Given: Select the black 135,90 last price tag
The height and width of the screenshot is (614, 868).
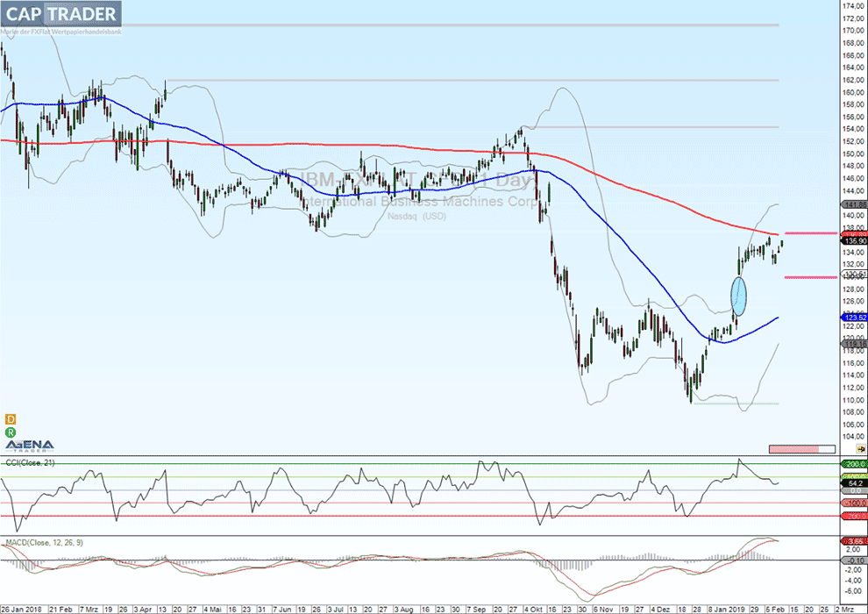Looking at the screenshot, I should pyautogui.click(x=854, y=241).
